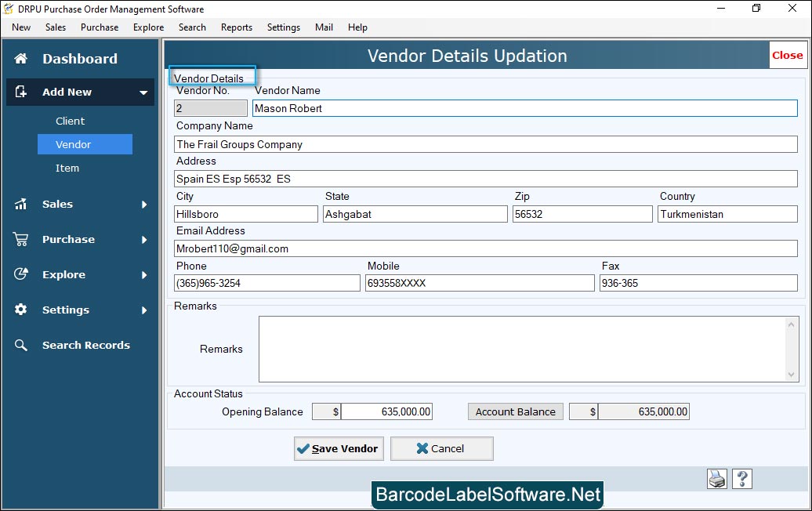
Task: Click the Explore pie chart icon
Action: (21, 274)
